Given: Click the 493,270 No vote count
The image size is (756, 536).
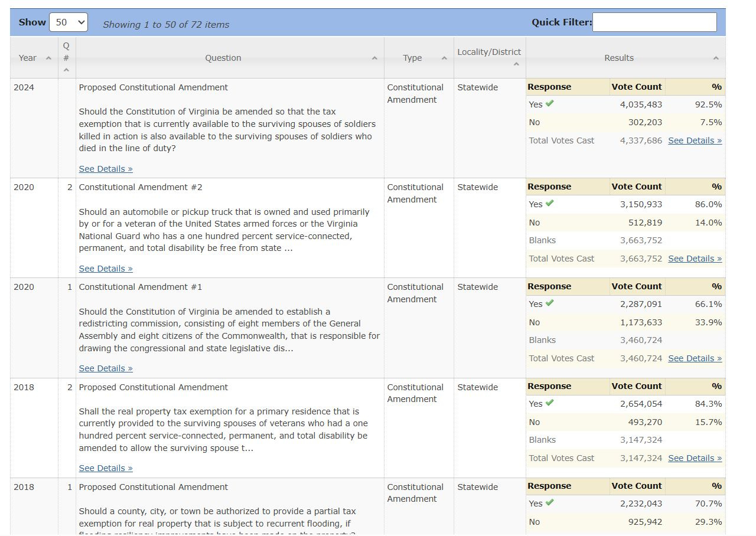Looking at the screenshot, I should [x=645, y=422].
